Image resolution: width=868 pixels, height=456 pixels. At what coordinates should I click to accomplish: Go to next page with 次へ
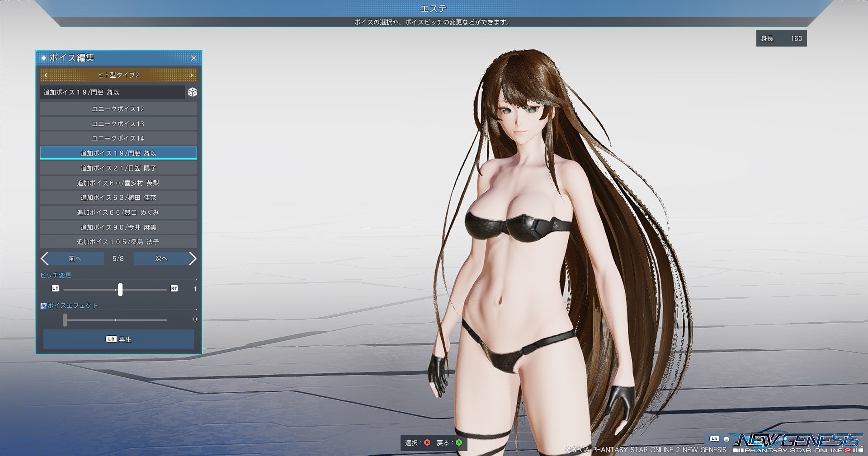tap(161, 259)
